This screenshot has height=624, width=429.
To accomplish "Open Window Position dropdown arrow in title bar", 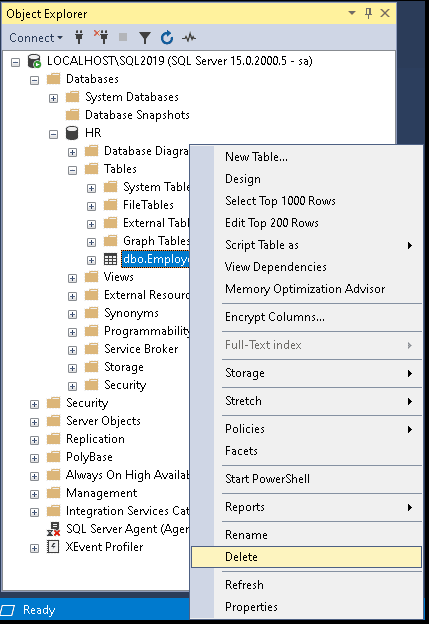I will click(x=352, y=13).
